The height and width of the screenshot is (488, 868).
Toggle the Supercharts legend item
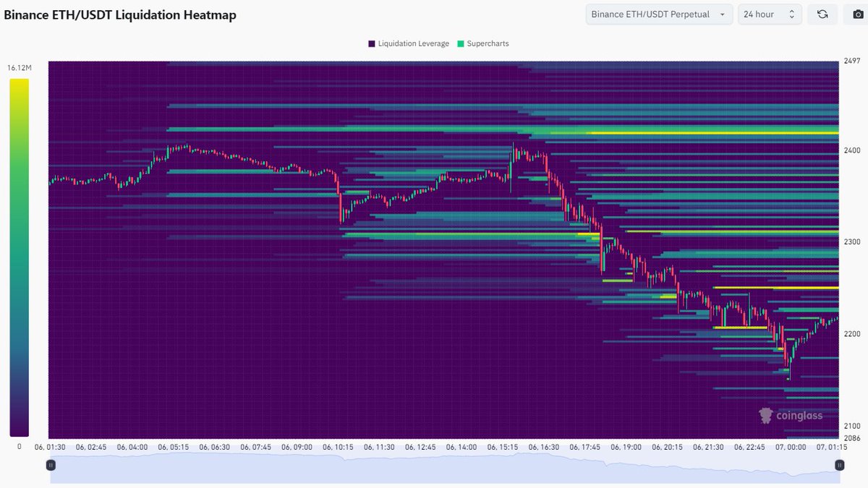[x=483, y=43]
